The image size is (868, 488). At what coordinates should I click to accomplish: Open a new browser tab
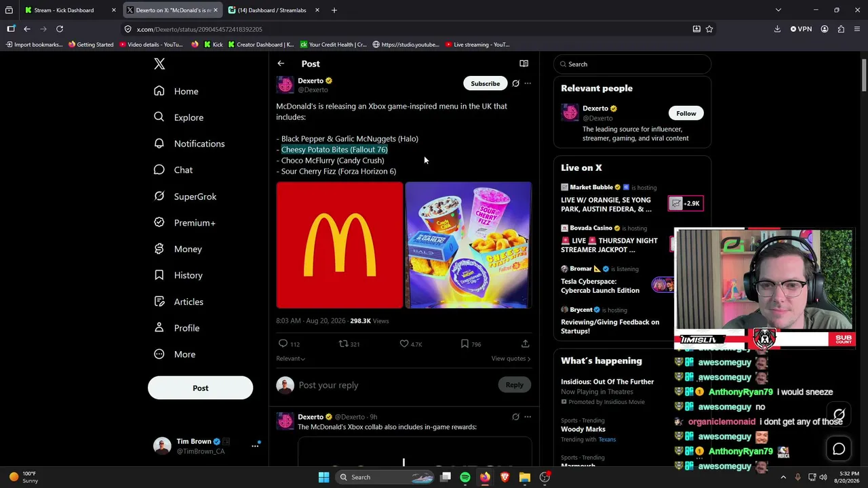334,10
